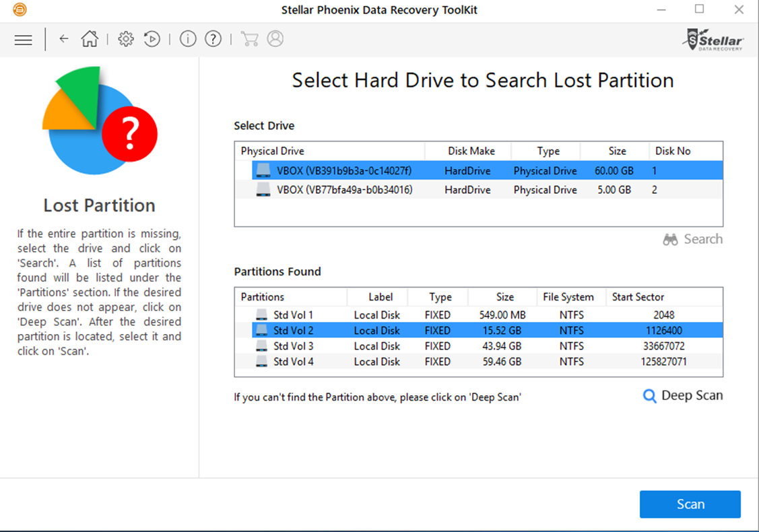Image resolution: width=759 pixels, height=532 pixels.
Task: Click the disk icon beside Std Vol 2
Action: [x=261, y=330]
